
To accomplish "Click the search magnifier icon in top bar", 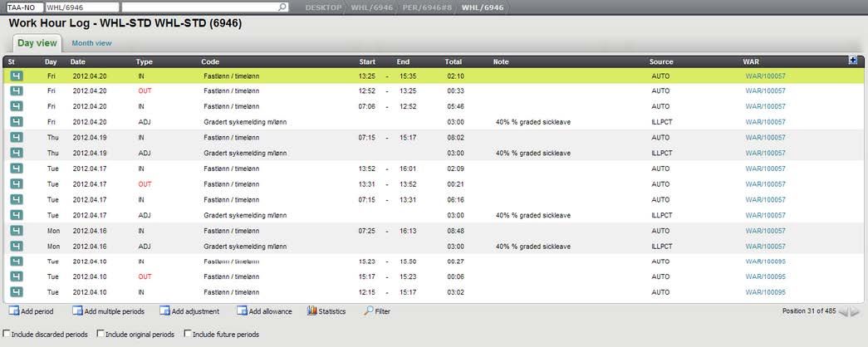I will click(x=282, y=7).
